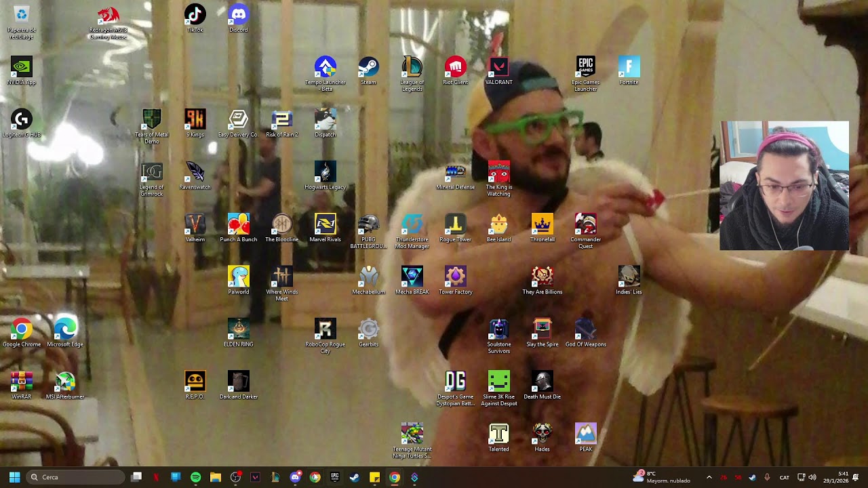Select the Risk of Rain 2 icon
Image resolution: width=868 pixels, height=488 pixels.
click(282, 123)
